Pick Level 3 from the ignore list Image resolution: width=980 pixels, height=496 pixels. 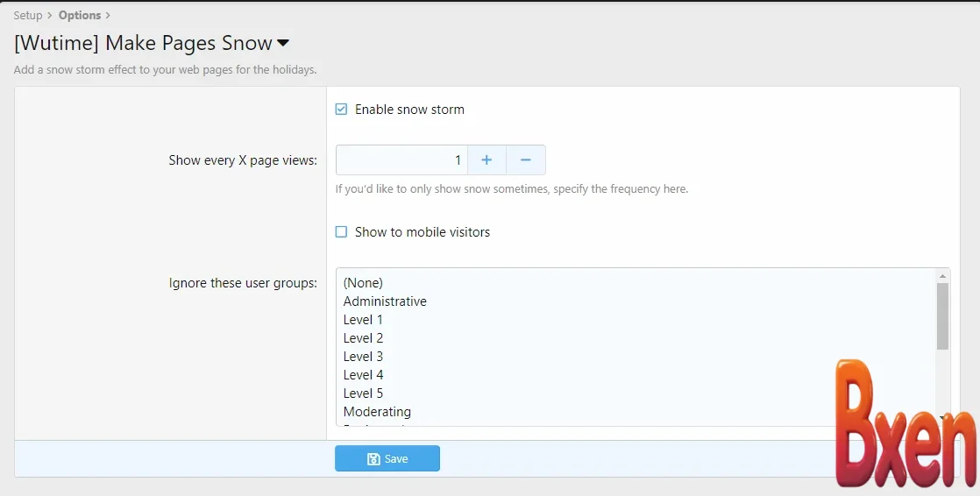click(x=363, y=357)
